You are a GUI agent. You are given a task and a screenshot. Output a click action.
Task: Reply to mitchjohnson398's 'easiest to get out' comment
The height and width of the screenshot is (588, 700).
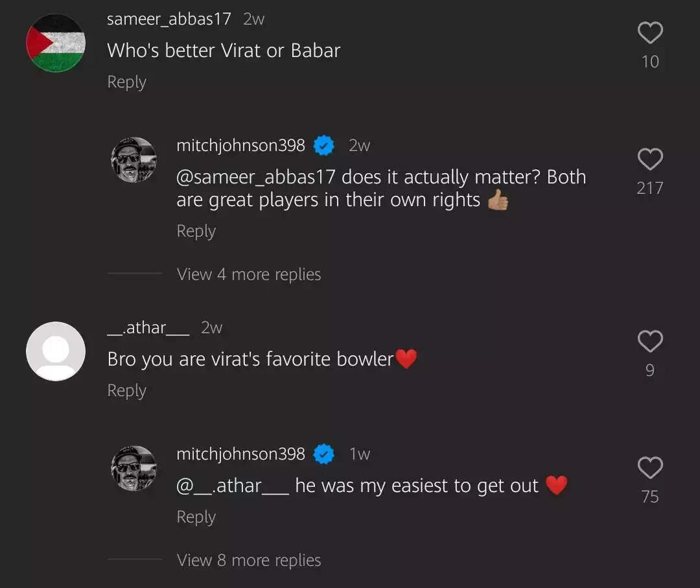tap(196, 517)
